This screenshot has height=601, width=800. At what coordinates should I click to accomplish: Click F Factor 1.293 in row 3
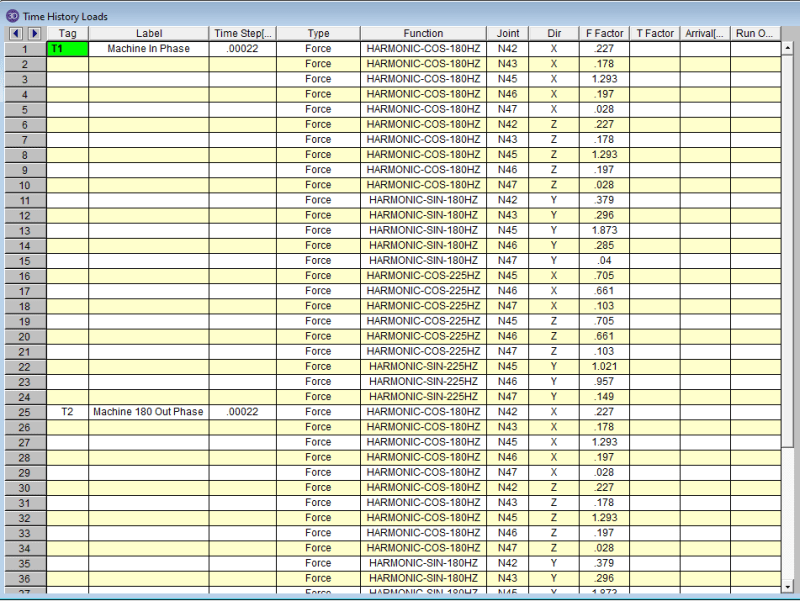pyautogui.click(x=605, y=79)
